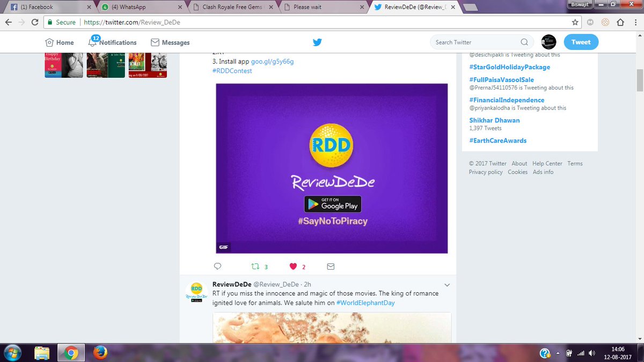Show hidden system tray icons
This screenshot has width=644, height=362.
pyautogui.click(x=557, y=353)
